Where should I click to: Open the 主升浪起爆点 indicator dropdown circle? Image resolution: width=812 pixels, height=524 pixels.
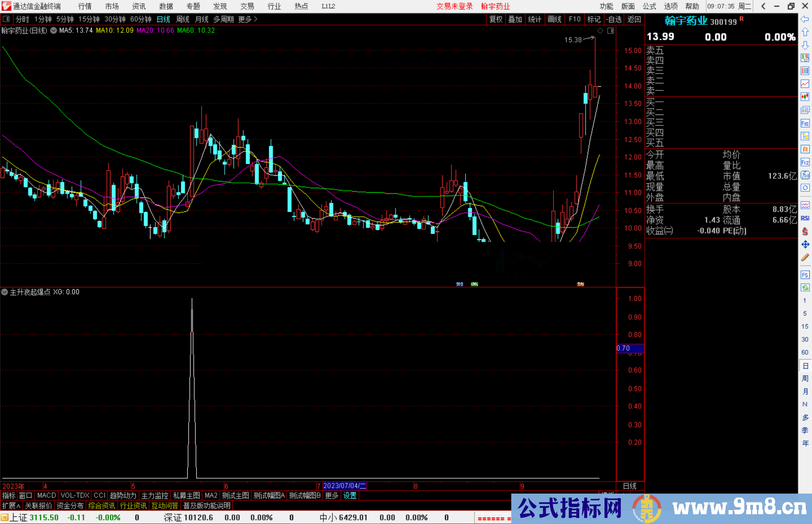(x=5, y=292)
